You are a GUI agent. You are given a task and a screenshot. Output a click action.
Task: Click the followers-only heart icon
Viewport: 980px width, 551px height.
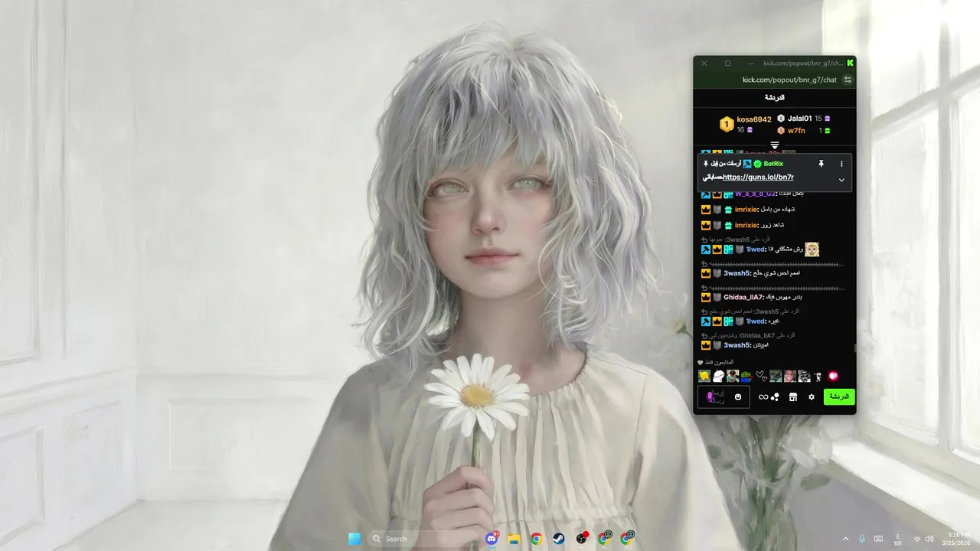[701, 362]
